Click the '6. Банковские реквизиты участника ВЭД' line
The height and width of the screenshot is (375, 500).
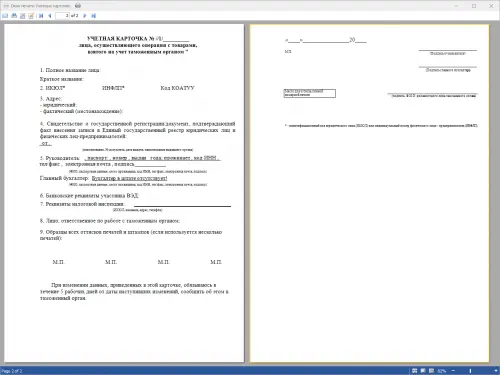[x=89, y=196]
